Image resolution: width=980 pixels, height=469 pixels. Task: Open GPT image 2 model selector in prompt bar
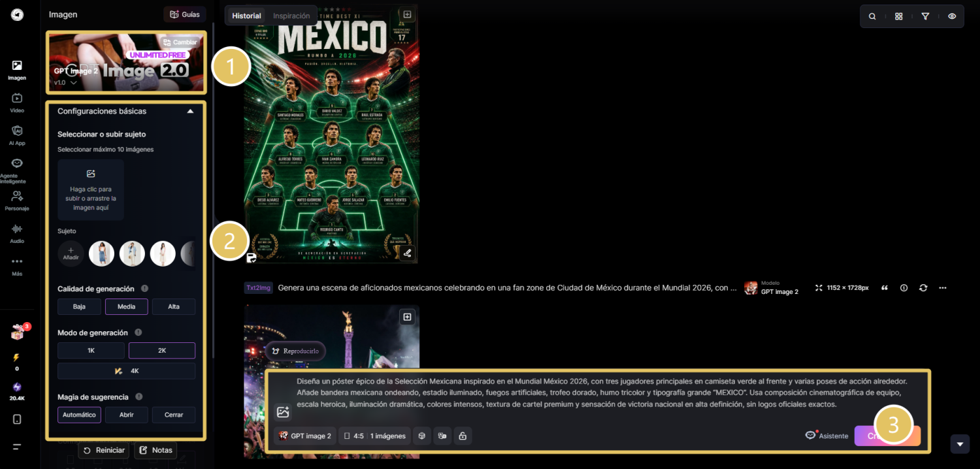(305, 436)
